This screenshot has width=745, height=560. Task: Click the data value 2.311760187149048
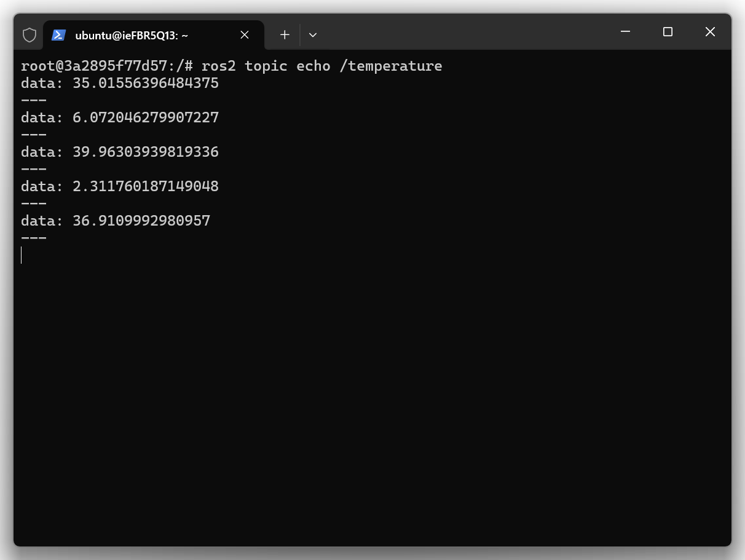pyautogui.click(x=146, y=186)
